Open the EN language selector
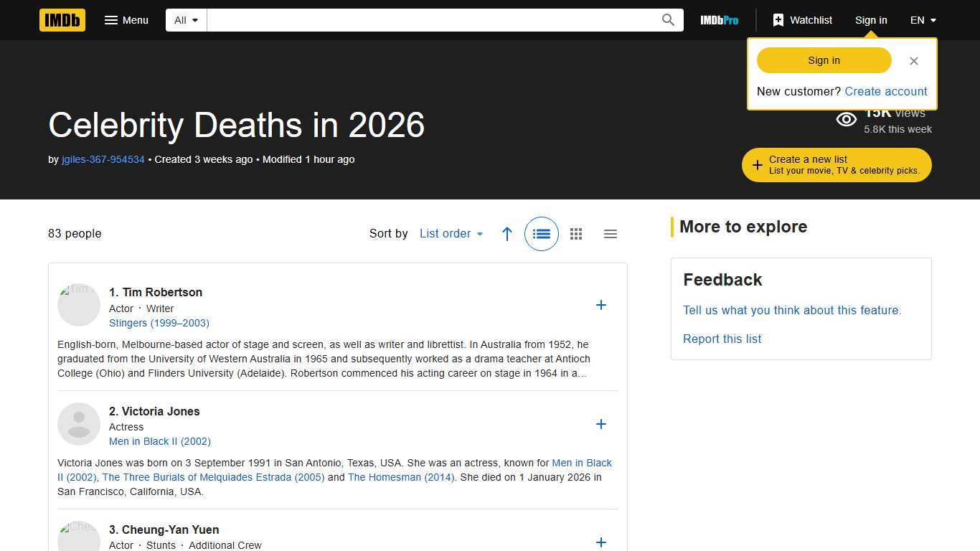 click(x=923, y=20)
